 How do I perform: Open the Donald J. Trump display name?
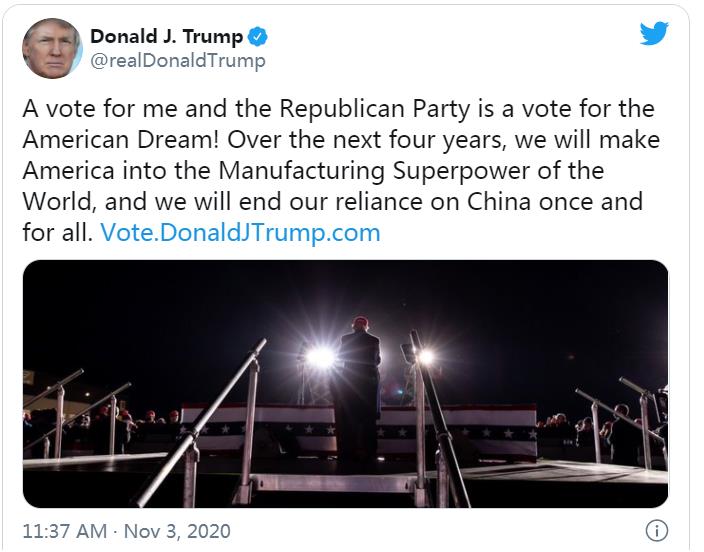[x=166, y=37]
